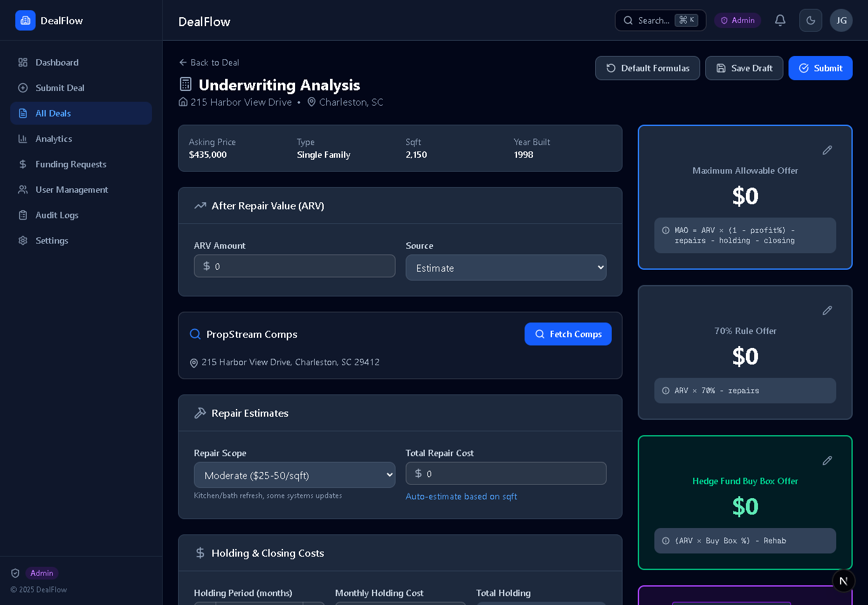Edit the 70% Rule Offer with pencil icon
This screenshot has width=868, height=605.
click(x=827, y=310)
